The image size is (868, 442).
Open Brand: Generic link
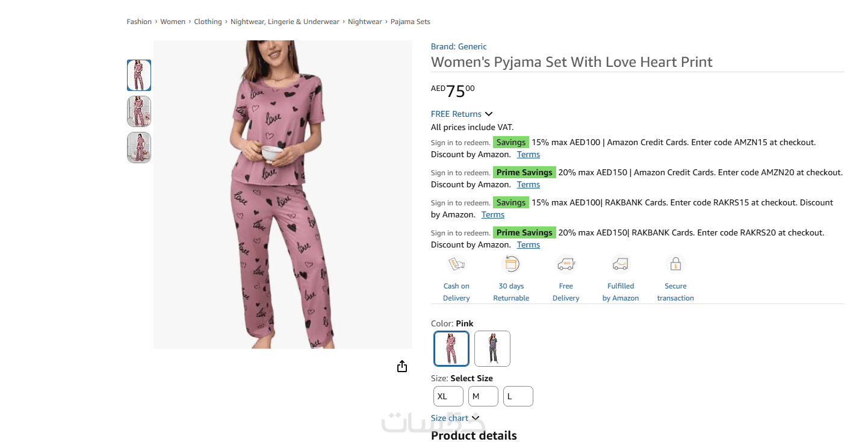click(459, 46)
